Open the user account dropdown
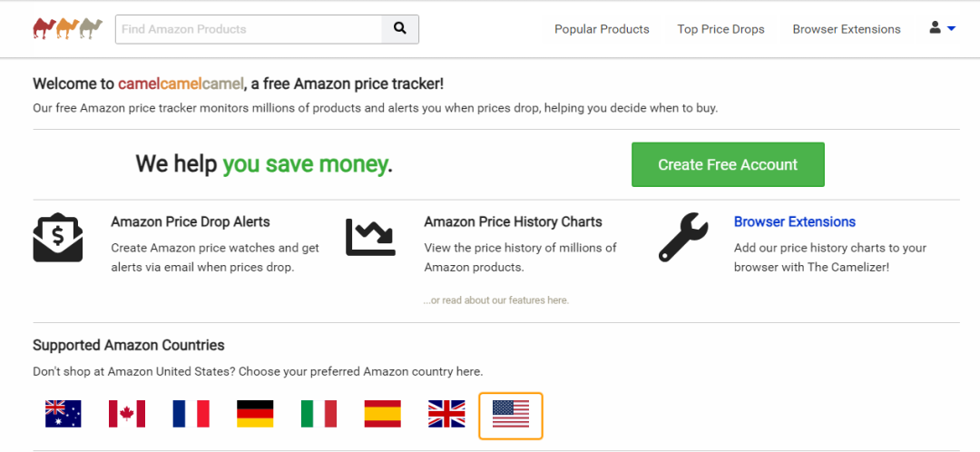This screenshot has height=452, width=980. (x=942, y=28)
